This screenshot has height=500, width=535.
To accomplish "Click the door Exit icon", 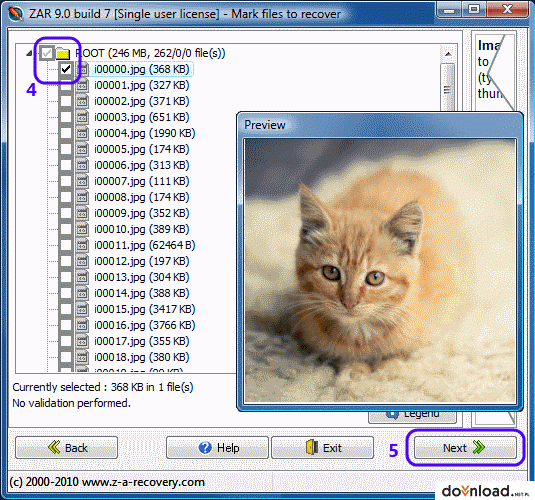I will pos(312,447).
